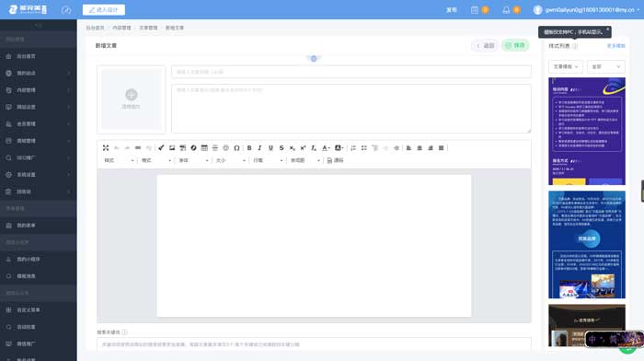Screen dimensions: 644x361
Task: Apply superscript formatting
Action: pos(303,148)
